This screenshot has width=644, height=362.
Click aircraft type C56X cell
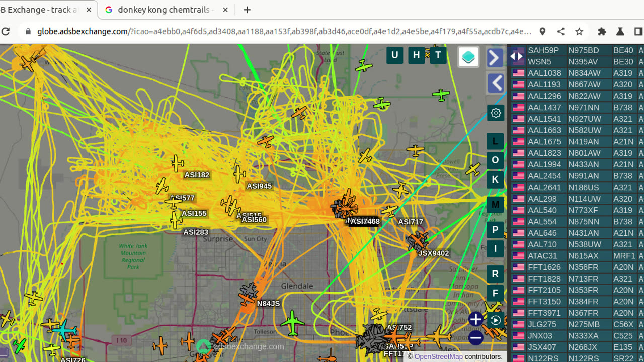(x=623, y=324)
